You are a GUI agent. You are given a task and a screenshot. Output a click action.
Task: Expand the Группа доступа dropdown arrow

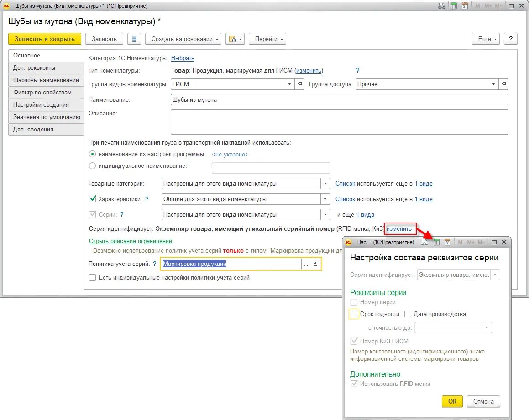point(493,84)
